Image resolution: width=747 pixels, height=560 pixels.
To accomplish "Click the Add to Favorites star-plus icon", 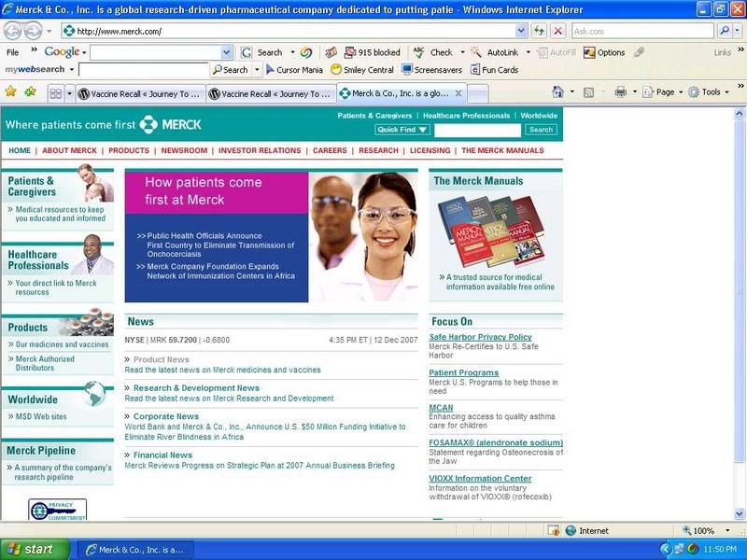I will pos(31,91).
